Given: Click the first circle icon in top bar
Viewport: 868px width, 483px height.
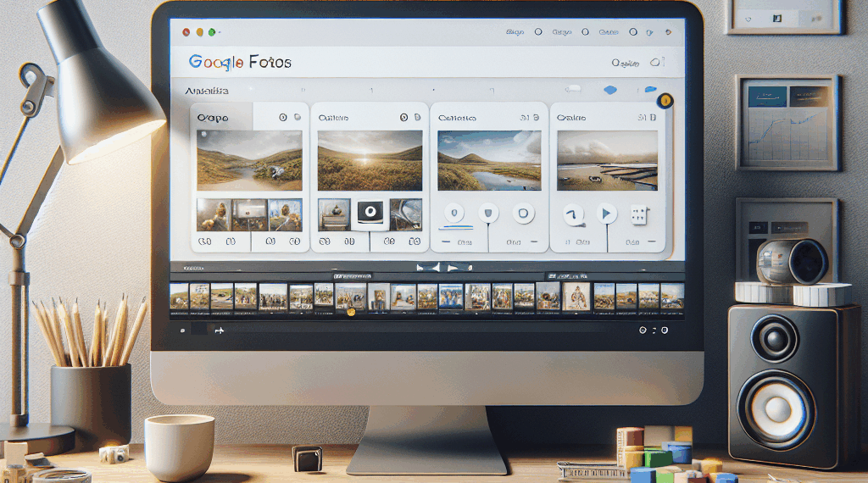Looking at the screenshot, I should 538,32.
